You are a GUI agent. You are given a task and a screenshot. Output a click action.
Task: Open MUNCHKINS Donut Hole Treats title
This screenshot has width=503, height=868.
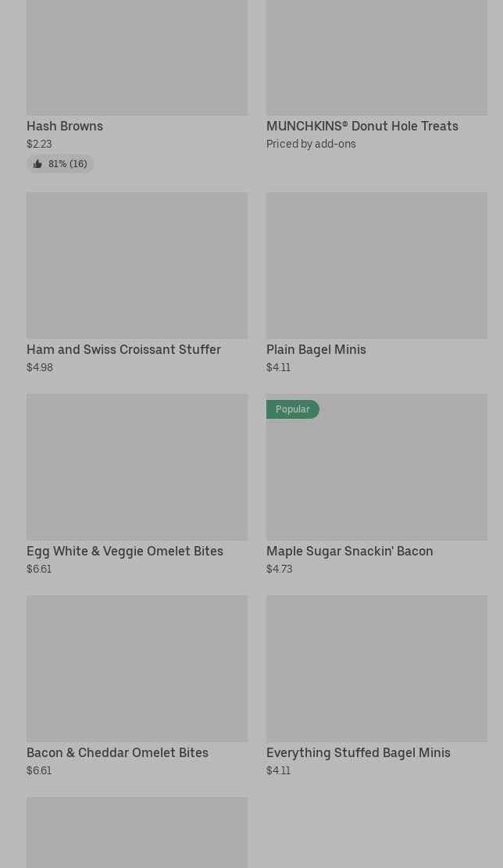[362, 127]
